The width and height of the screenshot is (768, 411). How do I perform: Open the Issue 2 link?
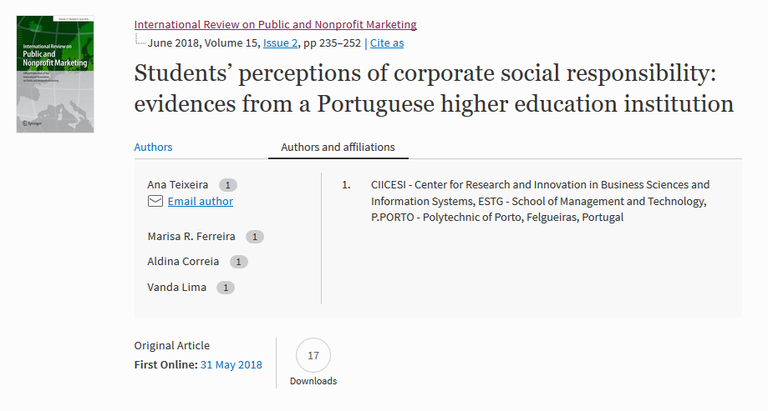click(281, 43)
